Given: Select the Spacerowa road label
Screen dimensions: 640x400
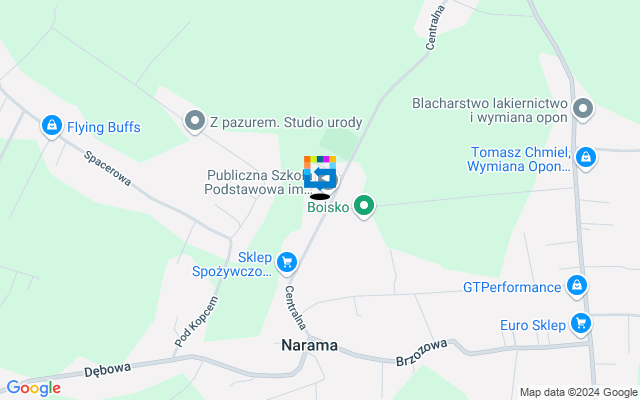Looking at the screenshot, I should 108,168.
